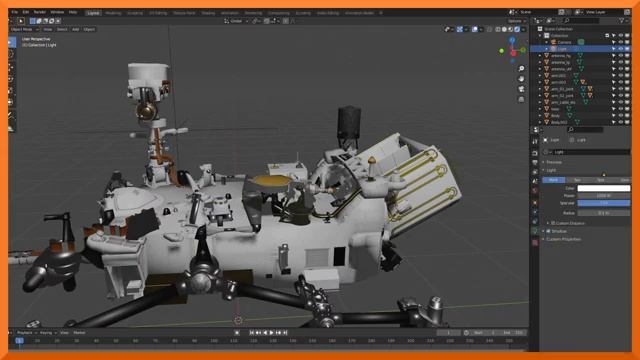Select the Sun light type
Screen dimensions: 640x360
coord(577,180)
